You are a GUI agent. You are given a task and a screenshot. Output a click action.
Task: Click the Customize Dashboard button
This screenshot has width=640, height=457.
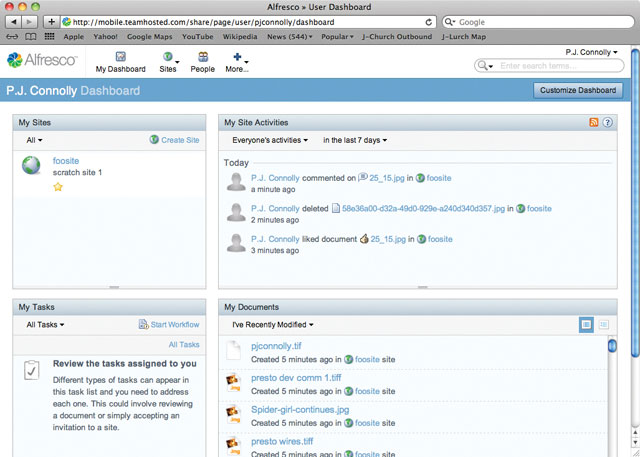pyautogui.click(x=578, y=90)
